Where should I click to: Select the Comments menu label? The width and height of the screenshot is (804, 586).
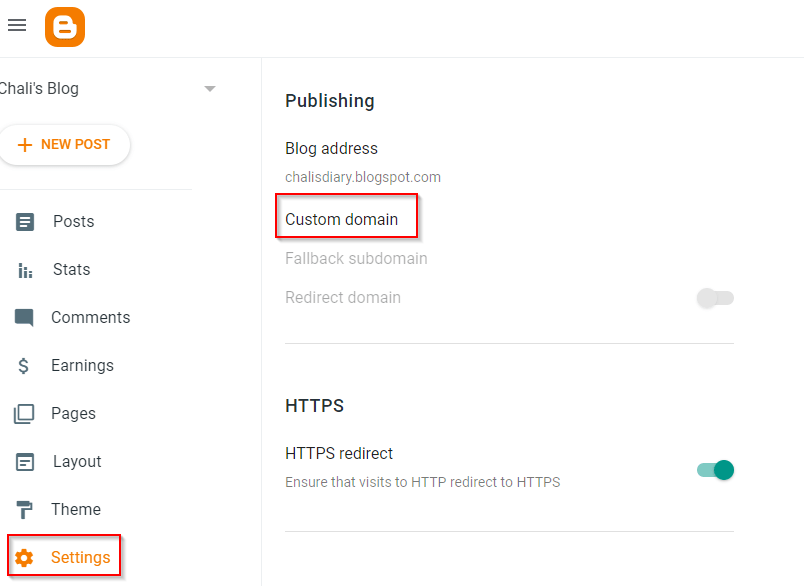91,318
